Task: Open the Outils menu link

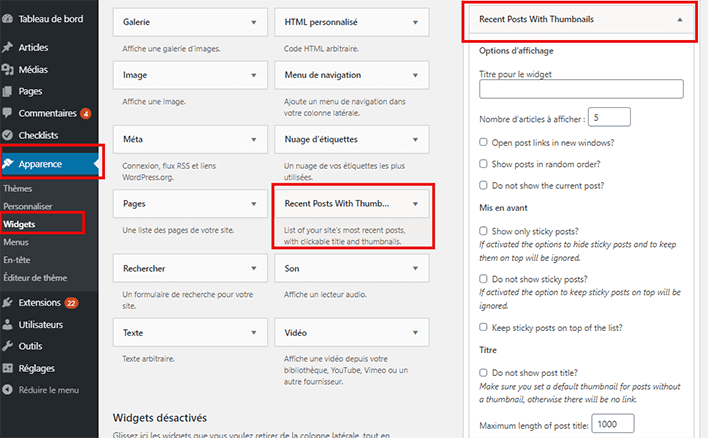Action: (30, 346)
